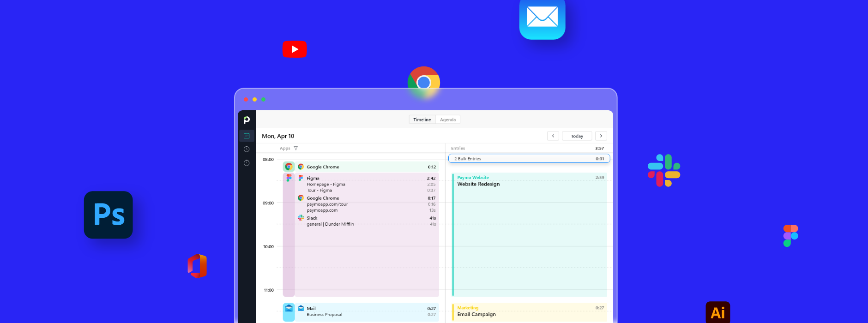Click the Chrome icon beside the 0:17 entry
The image size is (868, 323).
301,198
